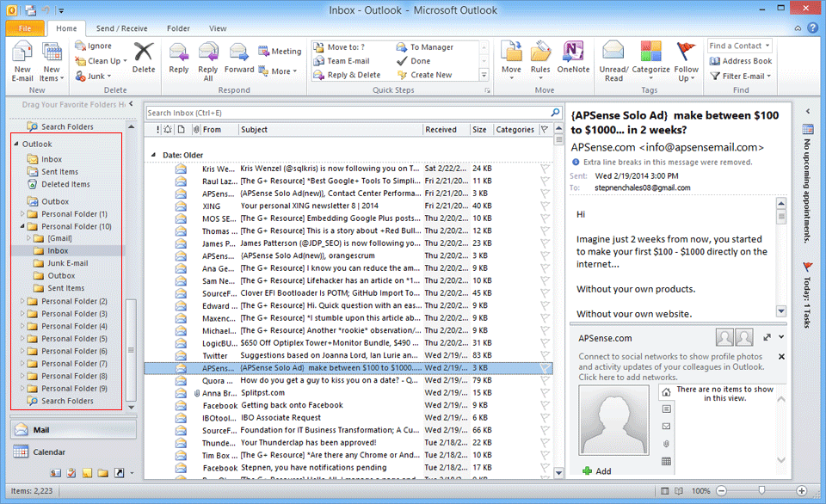Toggle flag on LogicBU... Optiplex message

click(x=545, y=343)
